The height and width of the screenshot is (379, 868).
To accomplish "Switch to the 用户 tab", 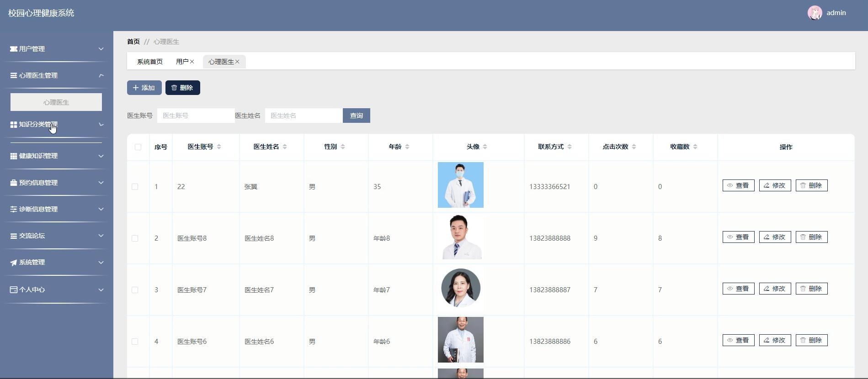I will [182, 62].
